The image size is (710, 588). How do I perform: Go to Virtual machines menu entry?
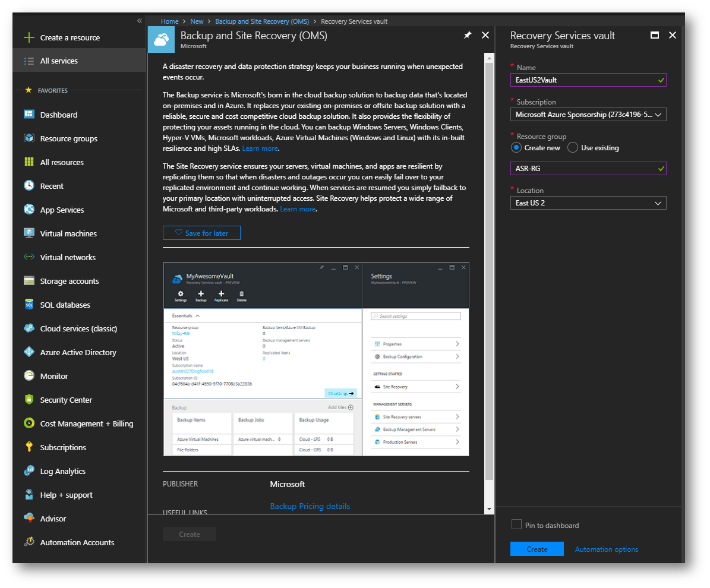coord(68,233)
